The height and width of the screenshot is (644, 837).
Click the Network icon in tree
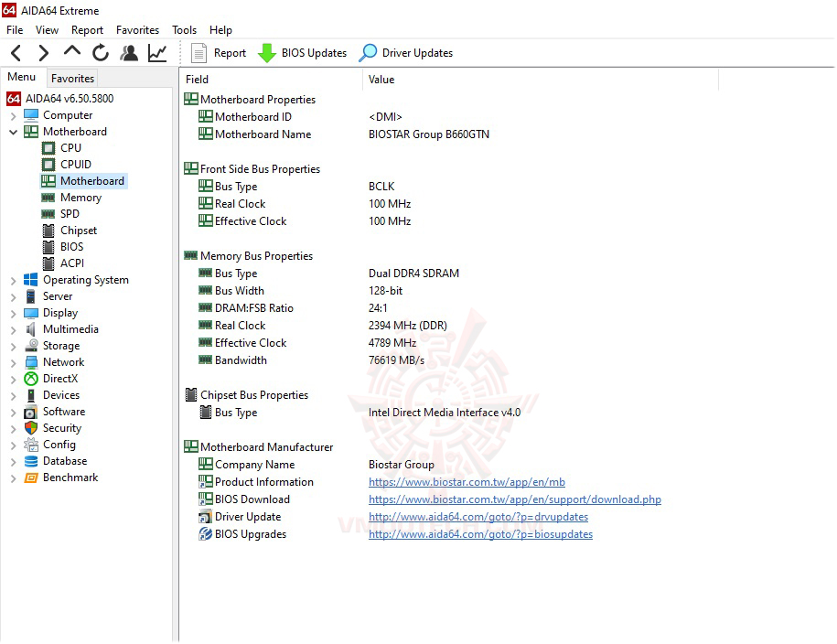coord(31,362)
